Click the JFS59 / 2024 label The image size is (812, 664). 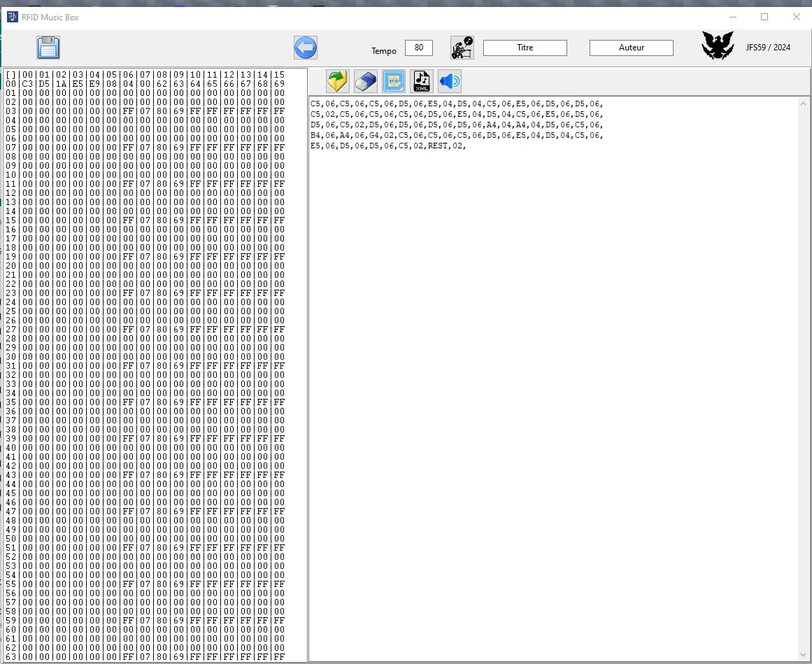[768, 48]
